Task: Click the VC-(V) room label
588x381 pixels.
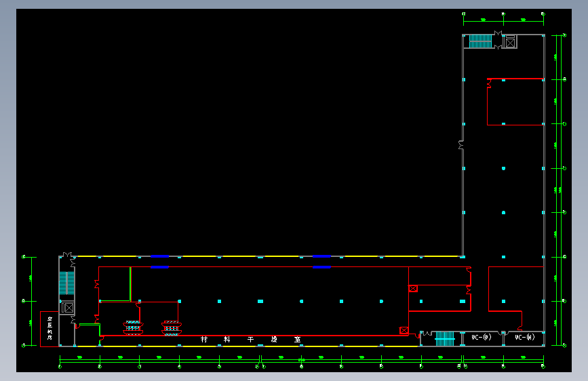Action: click(481, 337)
